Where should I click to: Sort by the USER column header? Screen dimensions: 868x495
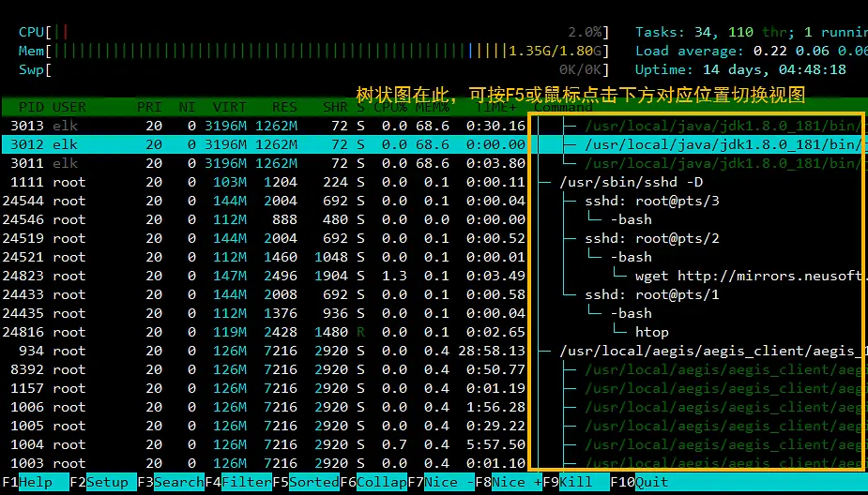69,108
